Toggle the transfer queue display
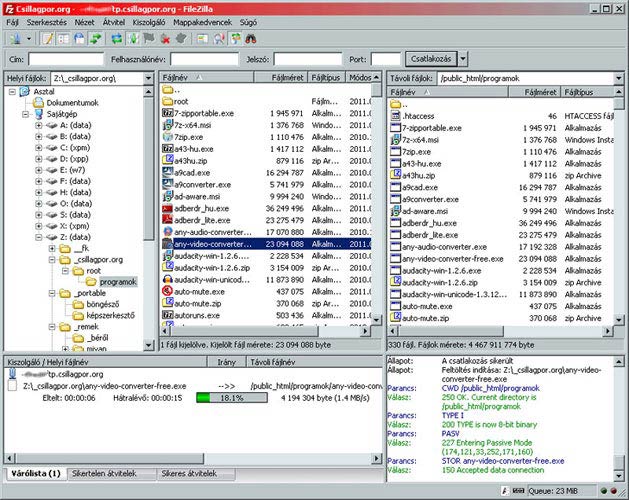 coord(94,38)
